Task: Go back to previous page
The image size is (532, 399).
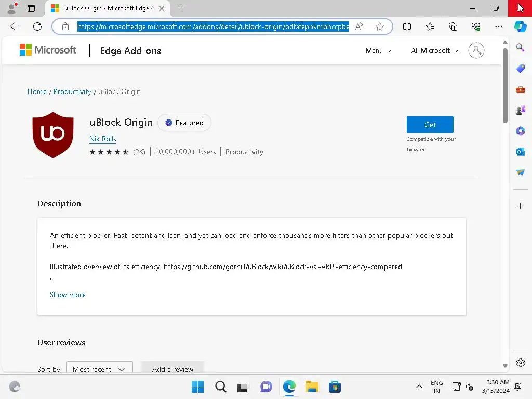Action: point(14,26)
